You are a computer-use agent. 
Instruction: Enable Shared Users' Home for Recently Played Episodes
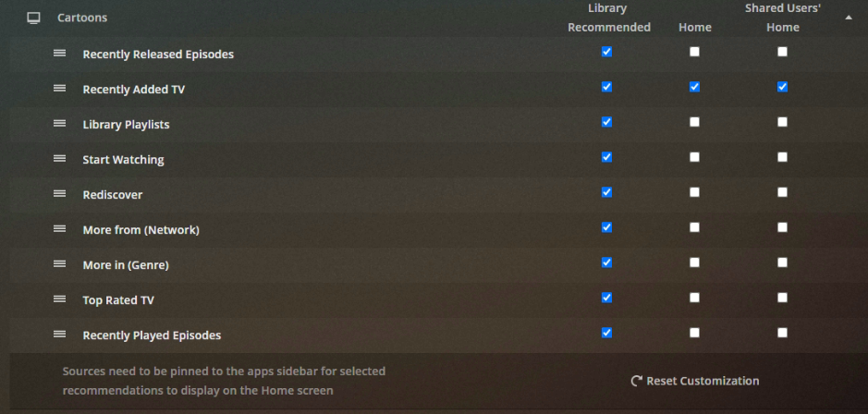pyautogui.click(x=782, y=333)
